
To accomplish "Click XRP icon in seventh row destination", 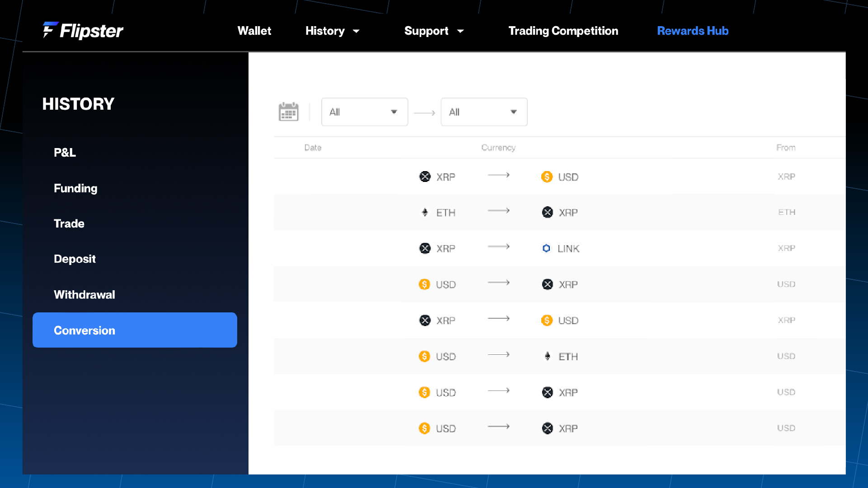I will (x=547, y=392).
